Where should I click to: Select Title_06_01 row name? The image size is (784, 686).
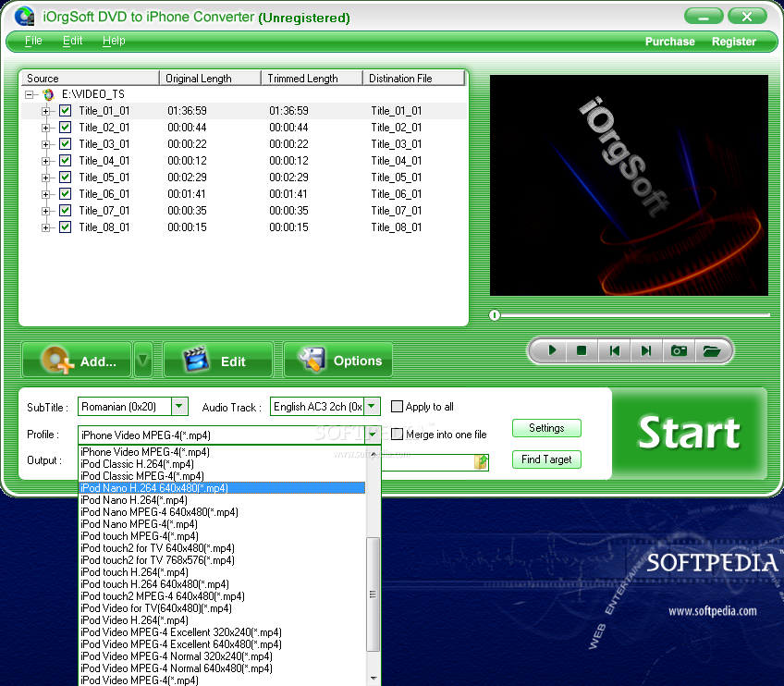[104, 194]
